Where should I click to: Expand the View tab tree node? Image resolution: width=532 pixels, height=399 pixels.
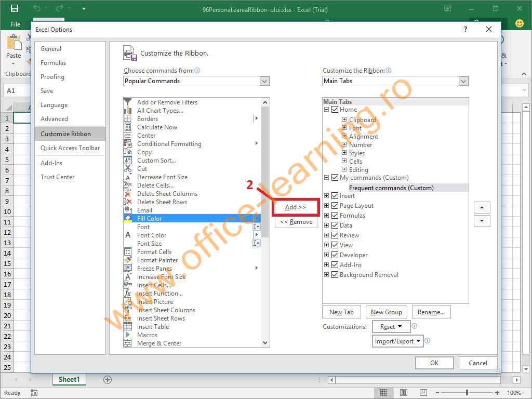tap(326, 245)
